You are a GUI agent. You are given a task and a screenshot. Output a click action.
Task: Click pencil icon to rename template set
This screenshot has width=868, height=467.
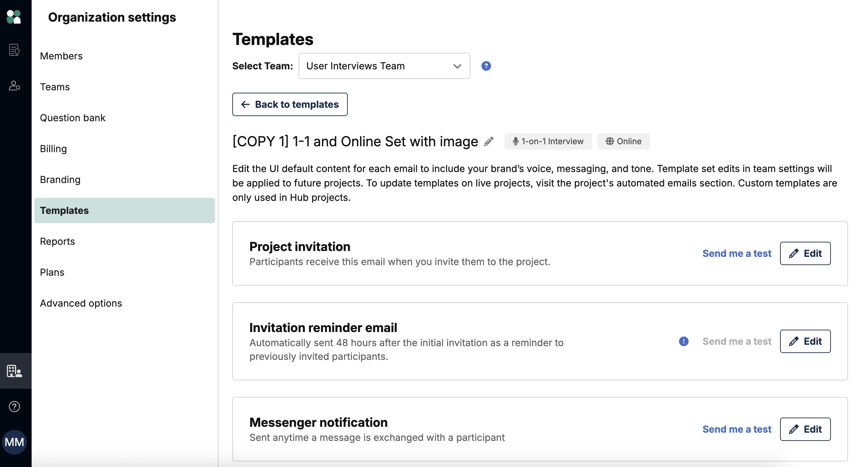pos(489,141)
